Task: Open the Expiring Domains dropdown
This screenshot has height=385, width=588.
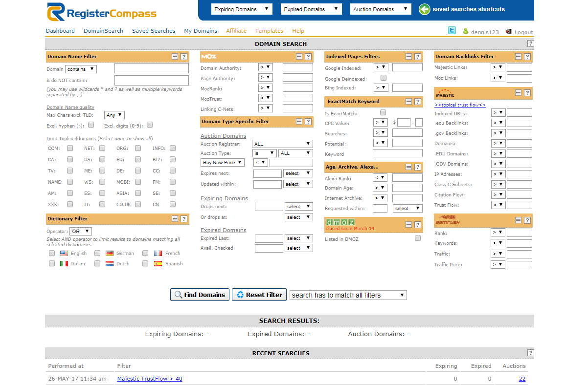Action: tap(242, 9)
